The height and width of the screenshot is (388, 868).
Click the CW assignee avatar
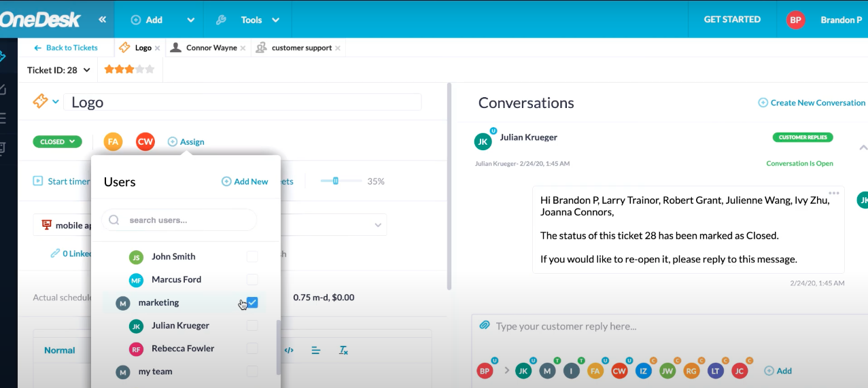(145, 141)
